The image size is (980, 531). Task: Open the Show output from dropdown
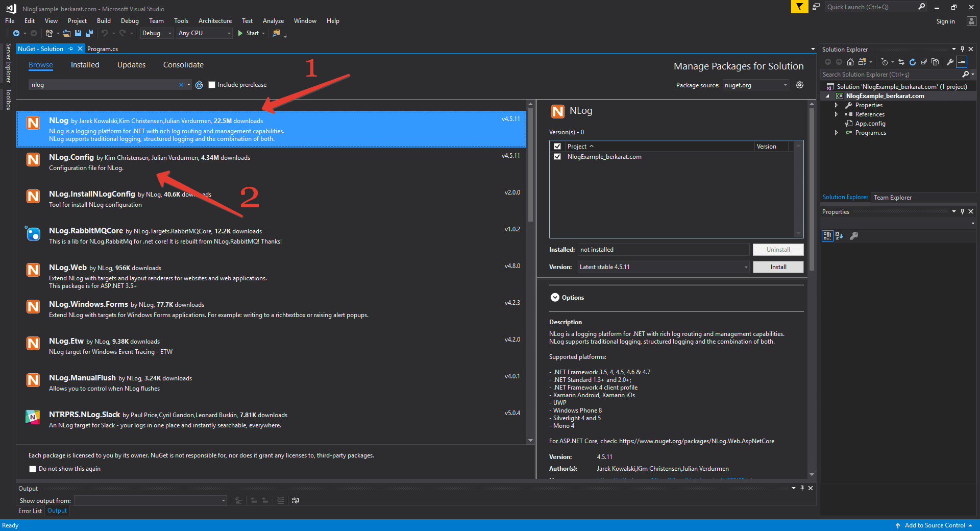point(151,500)
